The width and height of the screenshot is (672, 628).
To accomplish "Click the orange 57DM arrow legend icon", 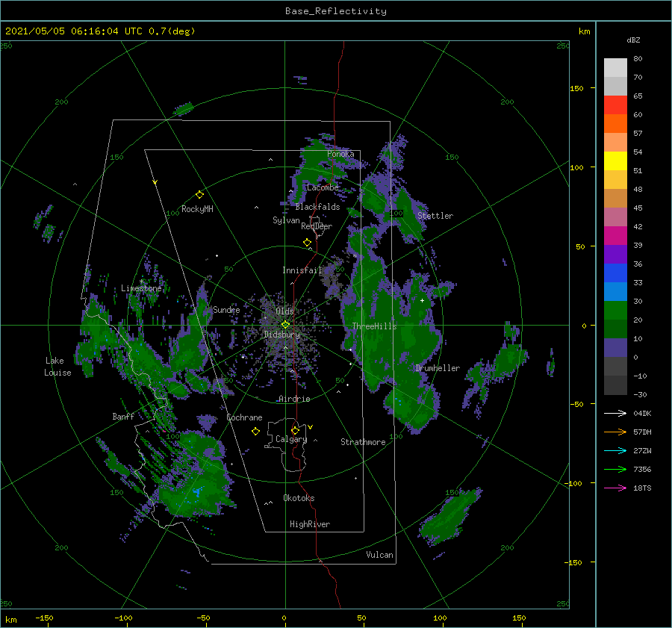I will pyautogui.click(x=615, y=432).
